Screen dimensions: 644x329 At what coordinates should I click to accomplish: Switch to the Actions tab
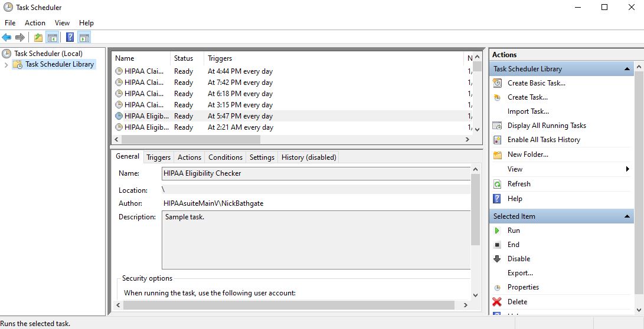click(x=189, y=157)
